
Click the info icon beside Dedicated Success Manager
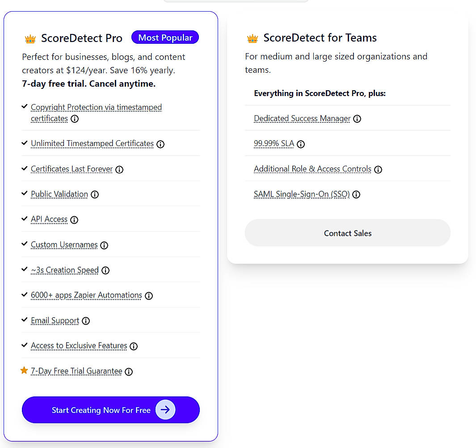click(357, 119)
